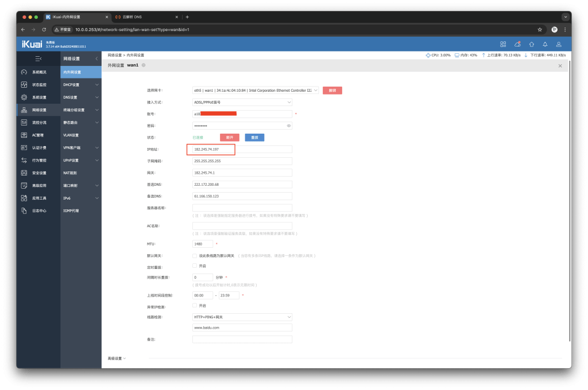Collapse sidebar with the hamburger menu icon

(38, 58)
